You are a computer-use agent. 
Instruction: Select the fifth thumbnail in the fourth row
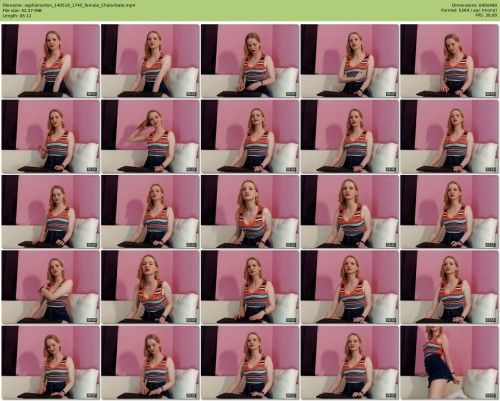[x=449, y=287]
